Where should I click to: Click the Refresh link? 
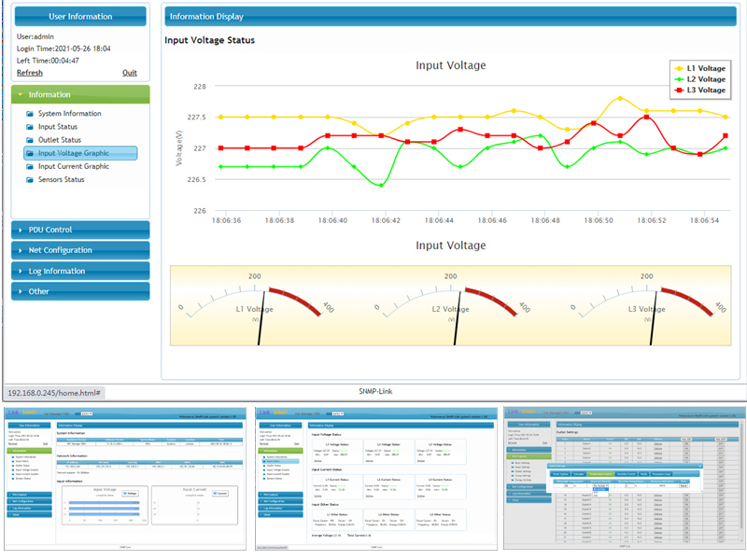pyautogui.click(x=29, y=73)
